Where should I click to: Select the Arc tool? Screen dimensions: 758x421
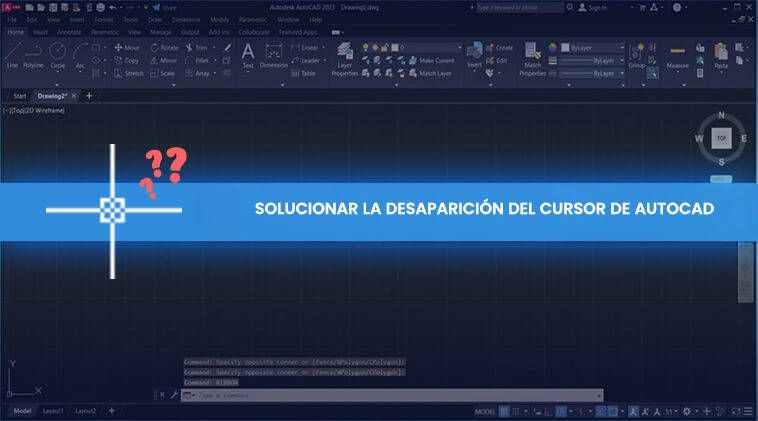click(x=80, y=55)
